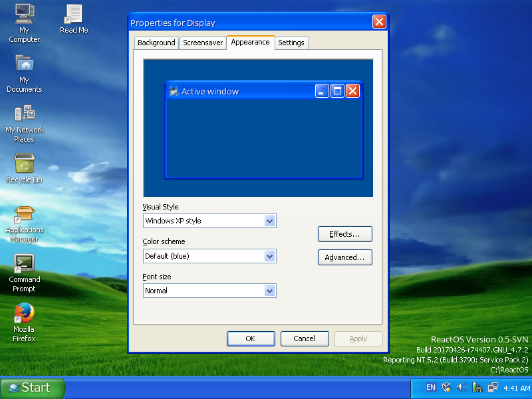Click the My Network Places icon
The width and height of the screenshot is (532, 399).
coord(25,113)
